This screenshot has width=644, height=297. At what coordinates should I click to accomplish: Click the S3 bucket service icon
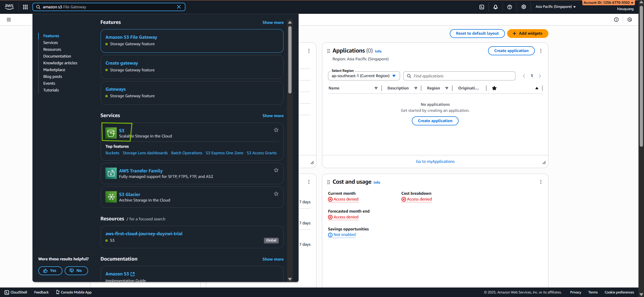(x=111, y=133)
